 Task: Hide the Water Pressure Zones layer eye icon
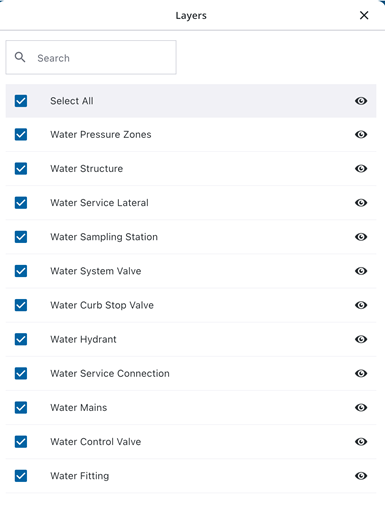361,134
